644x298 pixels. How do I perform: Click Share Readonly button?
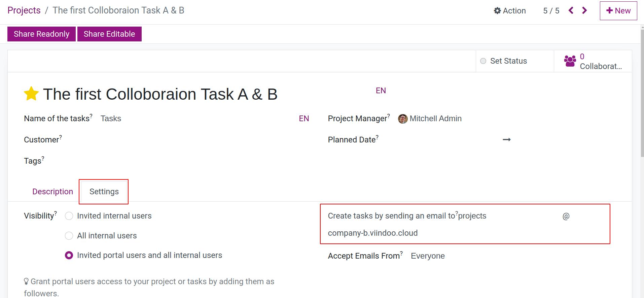[x=41, y=34]
